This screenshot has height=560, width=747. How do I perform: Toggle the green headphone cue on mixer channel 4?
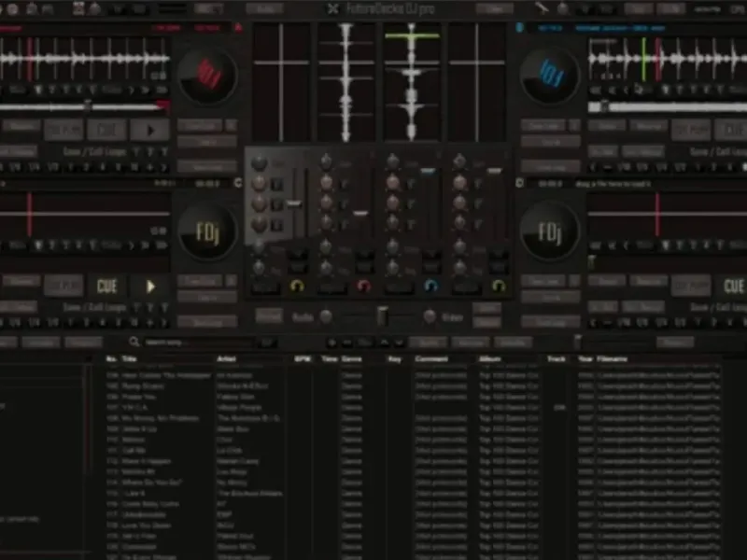pos(499,286)
